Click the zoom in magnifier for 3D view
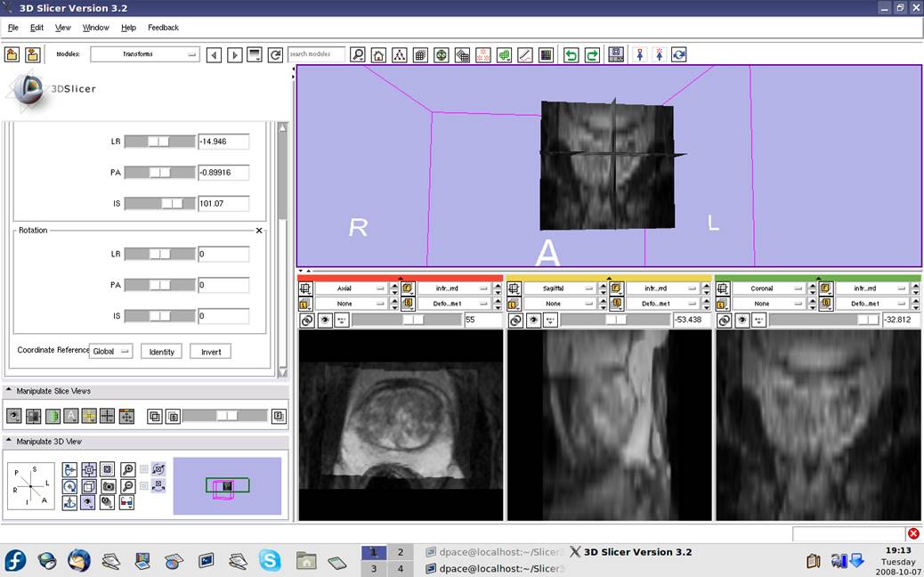Image resolution: width=924 pixels, height=577 pixels. pyautogui.click(x=128, y=469)
